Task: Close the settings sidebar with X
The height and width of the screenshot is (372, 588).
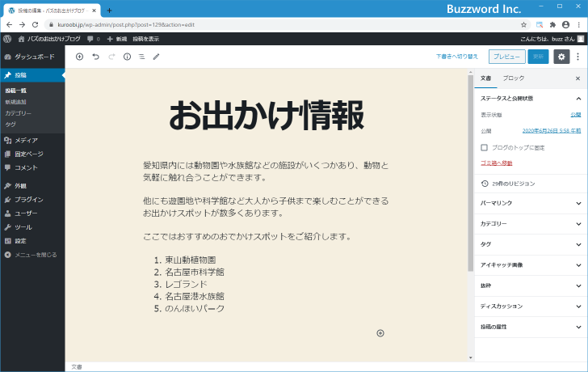Action: point(577,78)
